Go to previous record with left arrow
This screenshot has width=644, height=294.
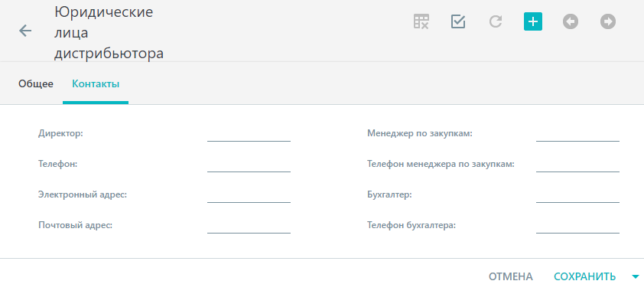pyautogui.click(x=571, y=21)
